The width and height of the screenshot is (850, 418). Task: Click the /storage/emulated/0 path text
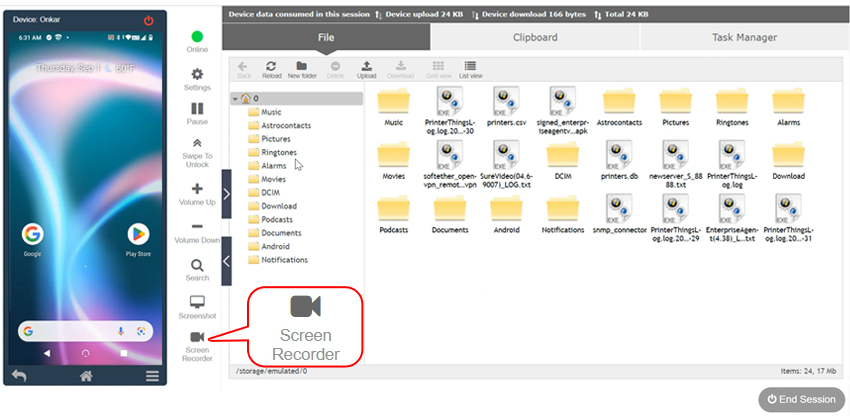point(272,371)
